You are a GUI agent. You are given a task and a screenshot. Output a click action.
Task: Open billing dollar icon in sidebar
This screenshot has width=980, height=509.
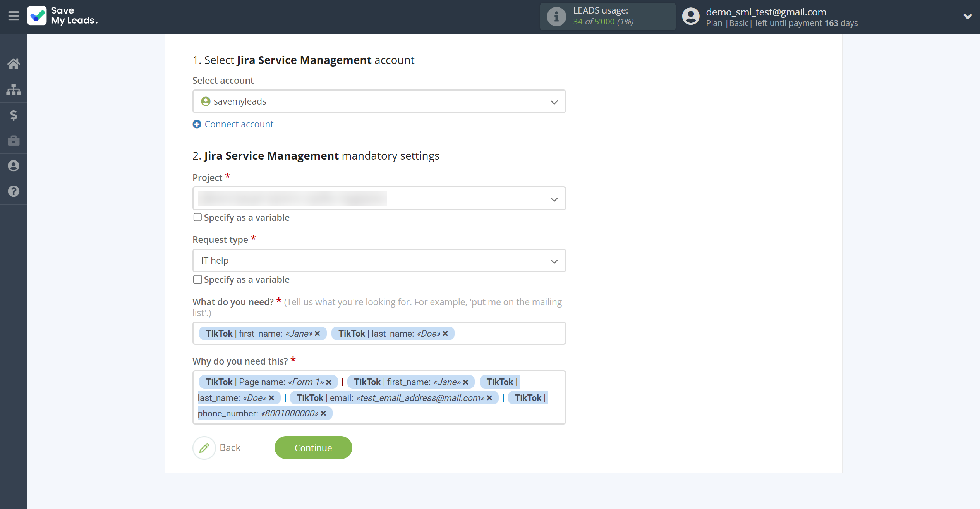[14, 115]
